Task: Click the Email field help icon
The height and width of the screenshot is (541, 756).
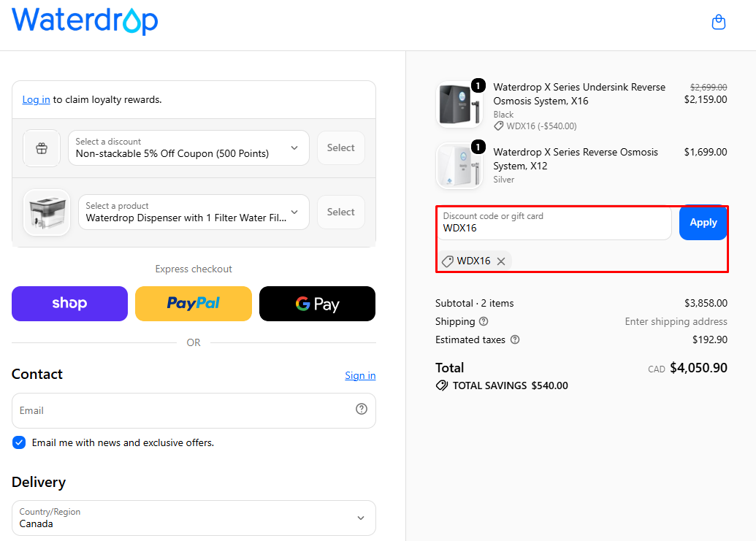Action: coord(362,409)
